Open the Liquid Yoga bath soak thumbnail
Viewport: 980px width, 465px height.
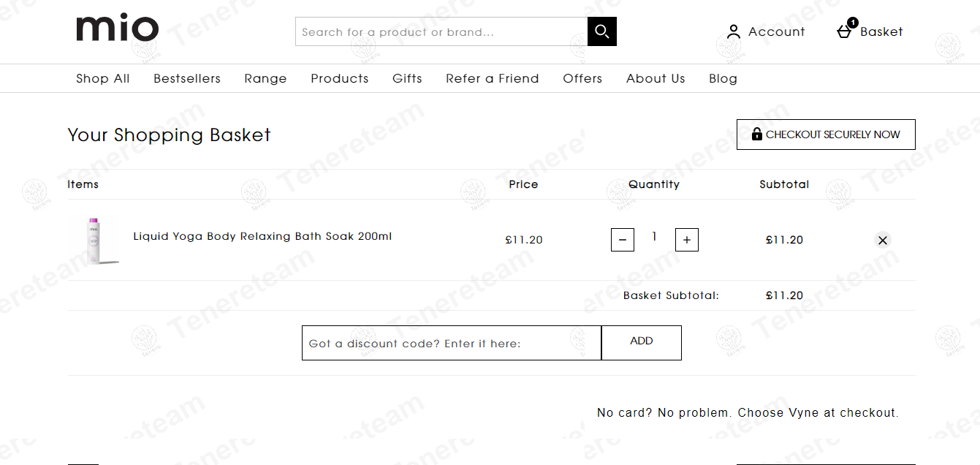coord(94,240)
